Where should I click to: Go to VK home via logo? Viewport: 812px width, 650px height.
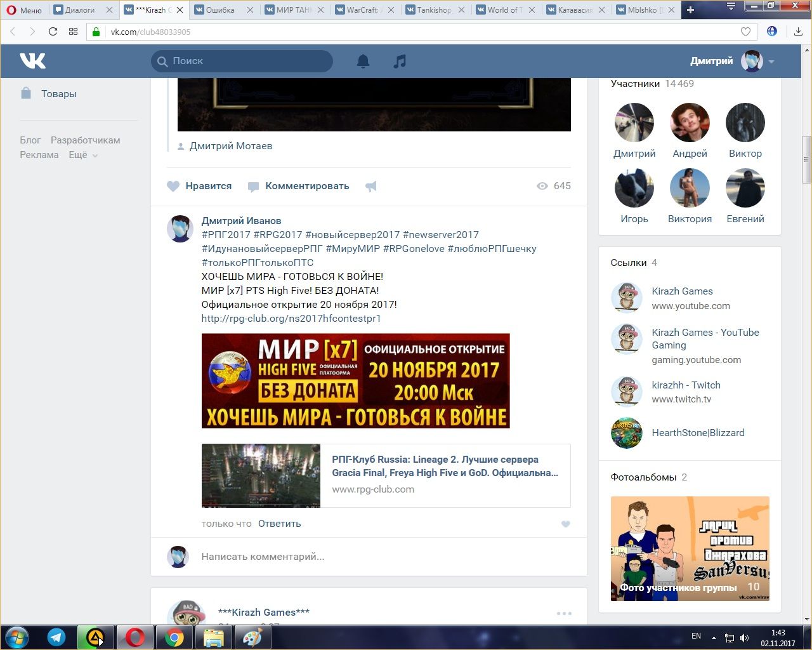click(x=32, y=61)
